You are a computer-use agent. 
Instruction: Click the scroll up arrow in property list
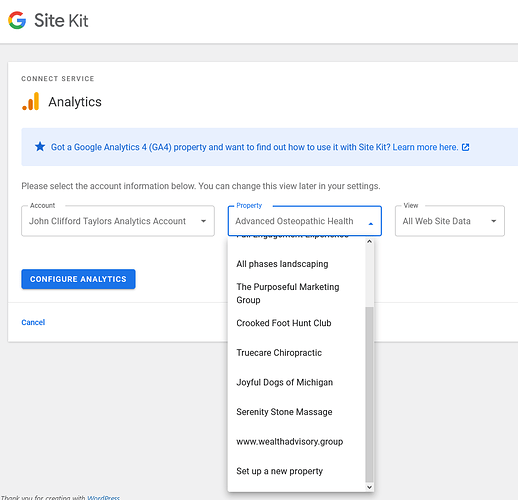[369, 242]
